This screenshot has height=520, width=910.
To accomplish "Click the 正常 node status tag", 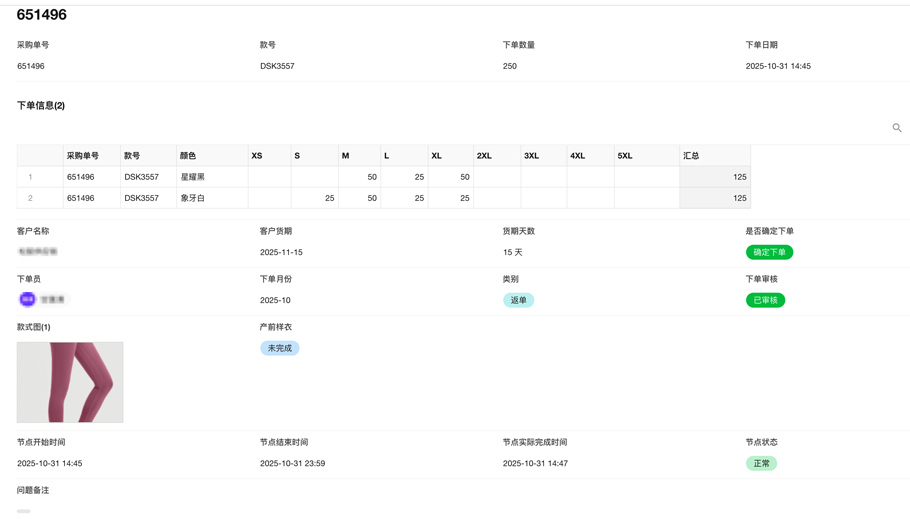I will tap(761, 463).
